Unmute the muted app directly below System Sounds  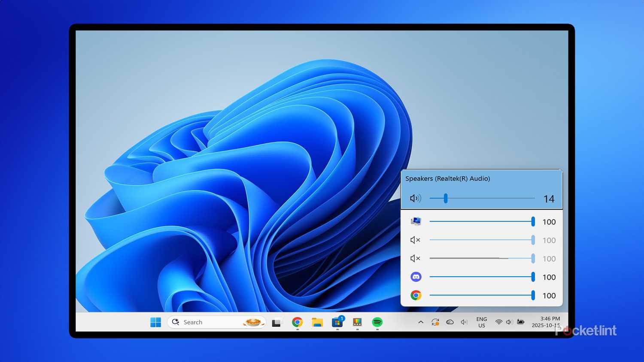tap(415, 240)
